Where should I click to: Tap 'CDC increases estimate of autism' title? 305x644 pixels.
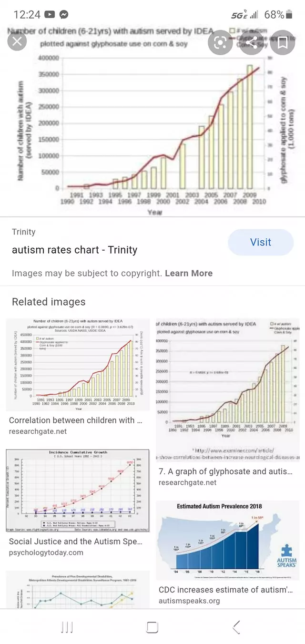pyautogui.click(x=226, y=590)
